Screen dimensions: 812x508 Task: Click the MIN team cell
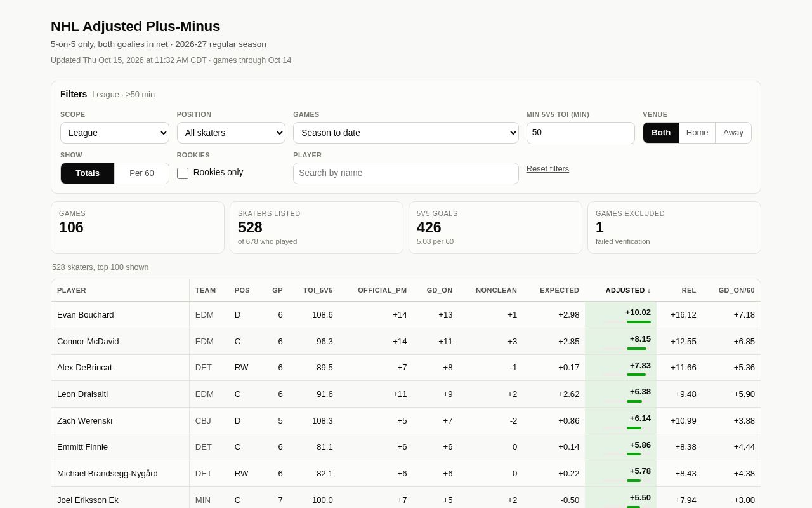coord(203,500)
